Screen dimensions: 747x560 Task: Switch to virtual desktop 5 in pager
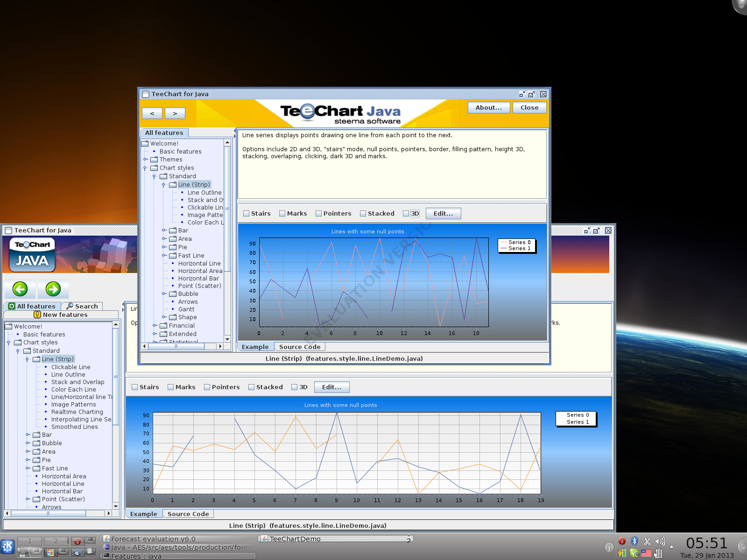tap(56, 553)
